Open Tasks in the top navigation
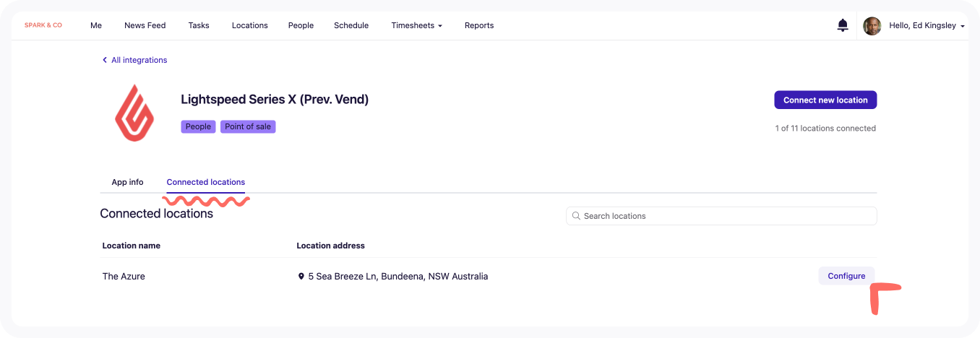Viewport: 980px width, 338px height. [199, 25]
